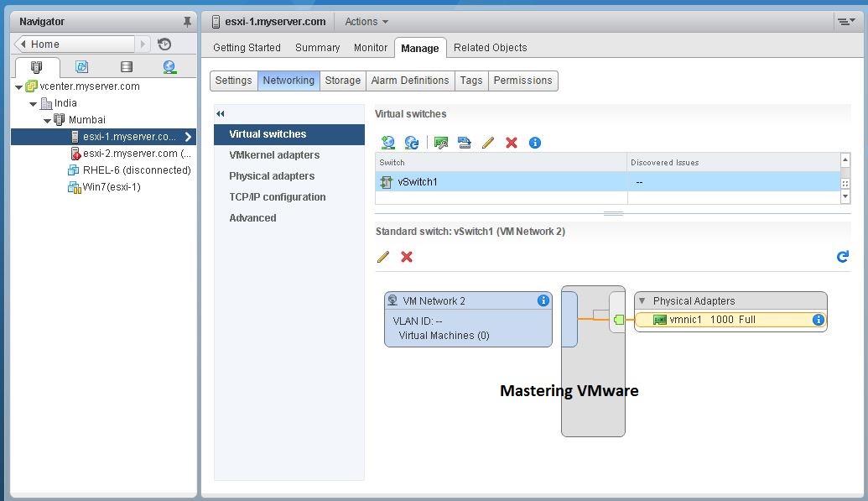Screen dimensions: 868x501
Task: Refresh the switch diagram
Action: pyautogui.click(x=843, y=257)
